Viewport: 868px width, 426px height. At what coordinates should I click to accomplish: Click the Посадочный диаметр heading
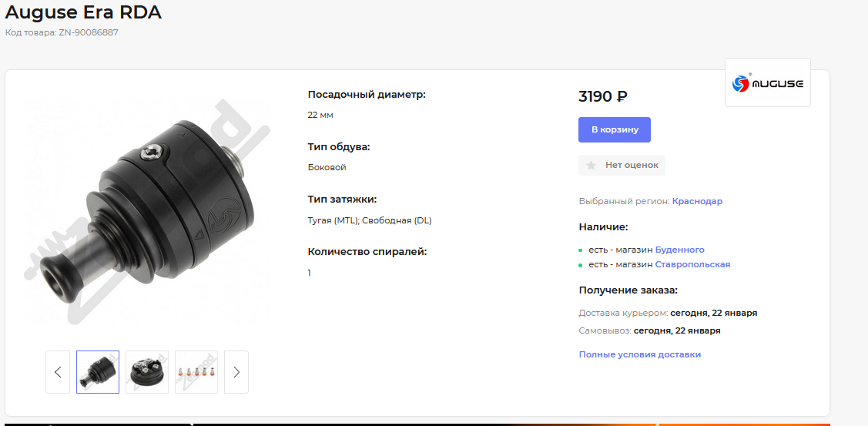pos(367,94)
